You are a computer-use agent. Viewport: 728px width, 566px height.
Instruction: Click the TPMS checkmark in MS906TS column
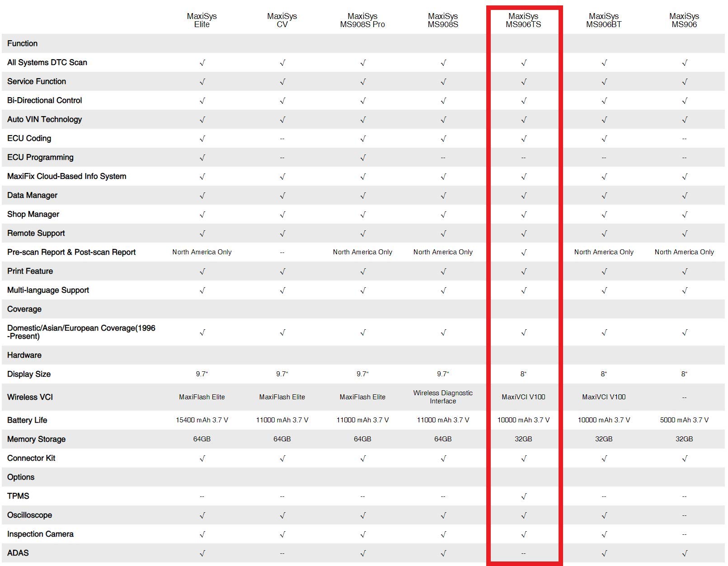pyautogui.click(x=524, y=496)
